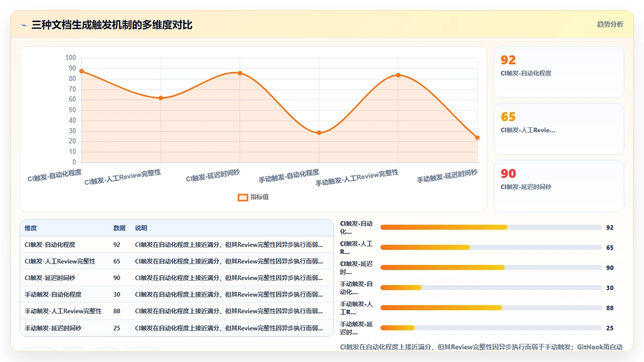Click the progress bar ending at 90

tap(491, 267)
